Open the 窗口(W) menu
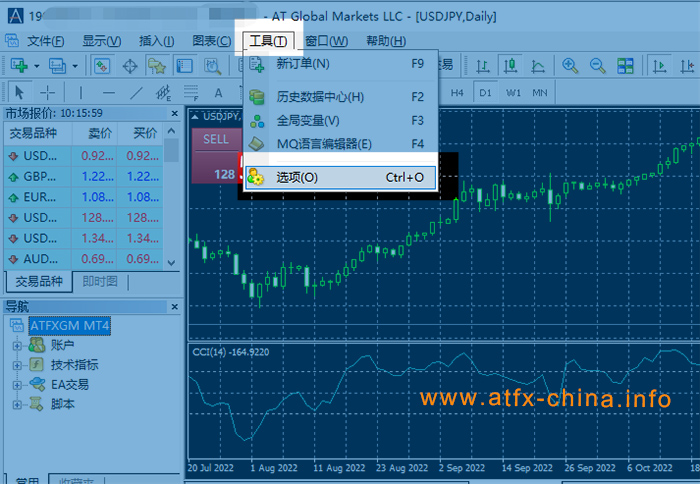 [x=327, y=41]
